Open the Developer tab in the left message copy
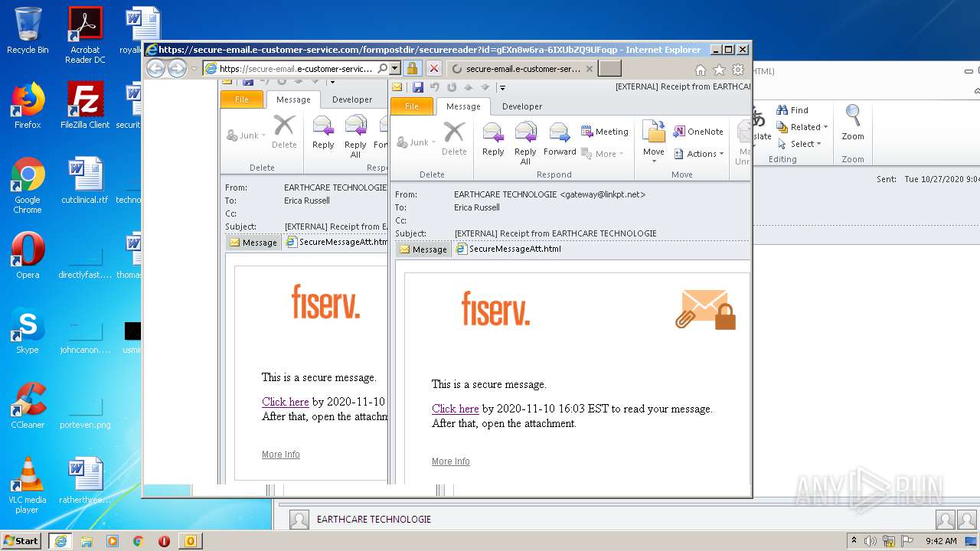The image size is (980, 551). pos(352,99)
